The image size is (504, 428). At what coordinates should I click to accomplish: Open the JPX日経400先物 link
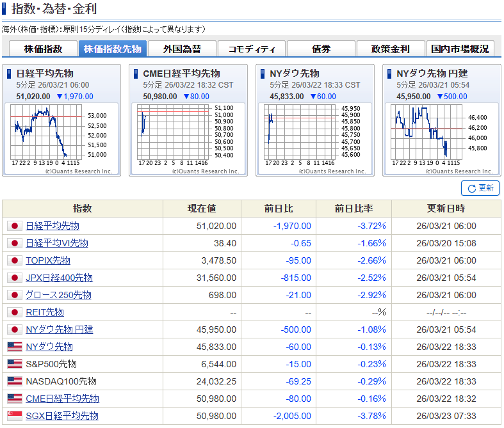tap(59, 278)
